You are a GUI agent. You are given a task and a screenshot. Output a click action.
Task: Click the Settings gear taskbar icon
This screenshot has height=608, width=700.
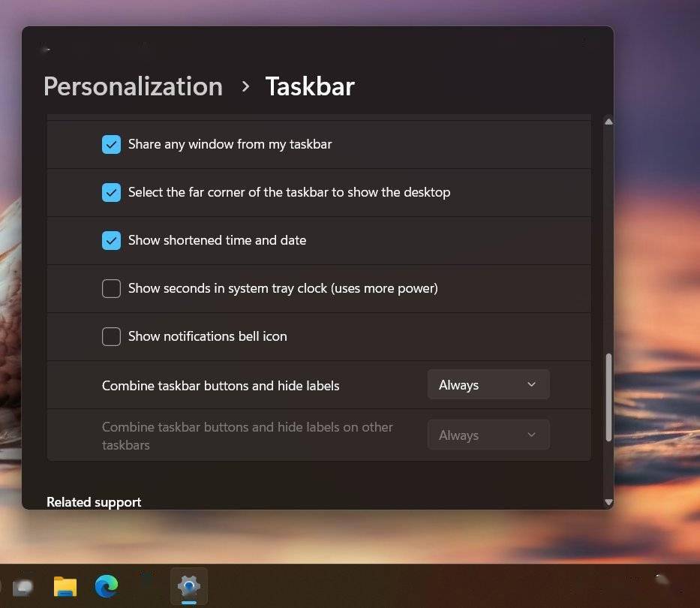tap(189, 586)
